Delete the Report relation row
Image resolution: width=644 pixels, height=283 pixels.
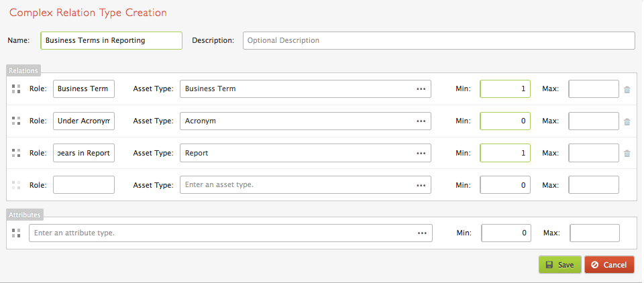click(627, 153)
